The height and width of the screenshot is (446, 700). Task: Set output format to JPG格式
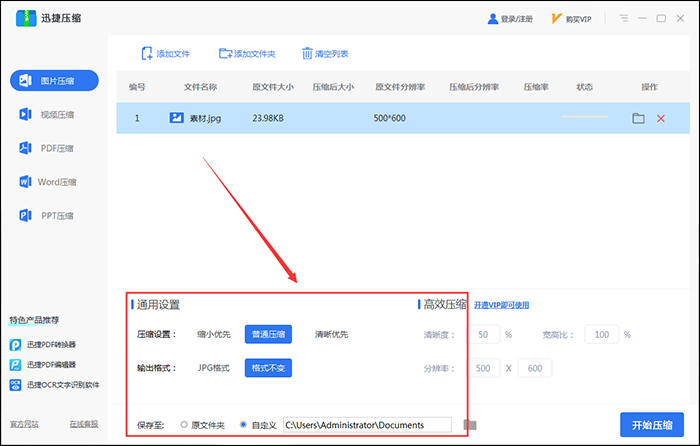[214, 368]
